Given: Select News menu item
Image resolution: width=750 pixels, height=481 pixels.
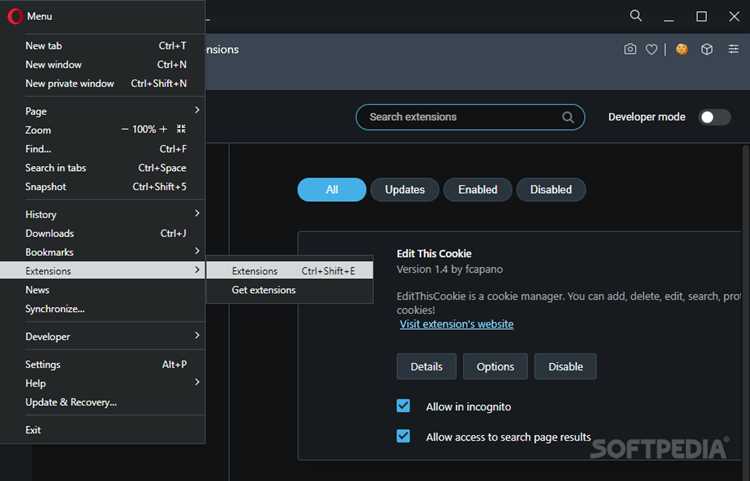Looking at the screenshot, I should click(102, 290).
